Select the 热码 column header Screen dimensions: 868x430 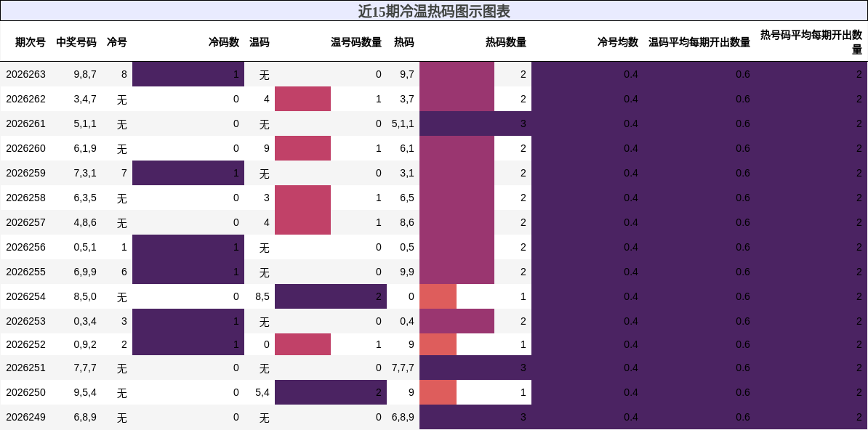404,42
